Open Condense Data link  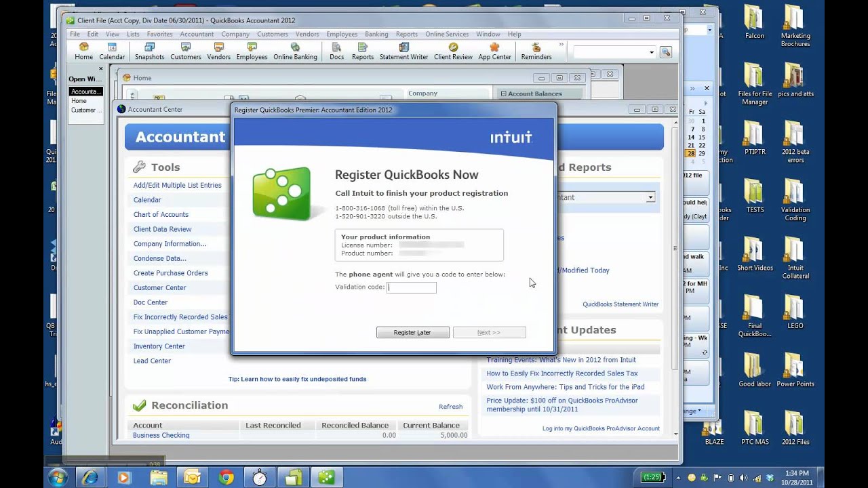pos(159,258)
